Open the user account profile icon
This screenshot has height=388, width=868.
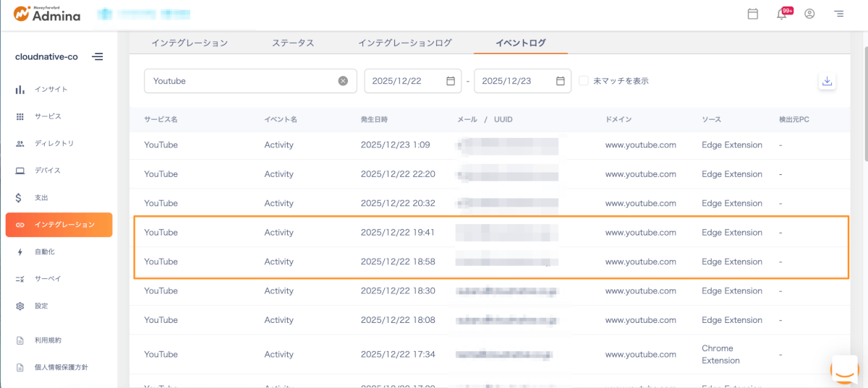(x=809, y=14)
